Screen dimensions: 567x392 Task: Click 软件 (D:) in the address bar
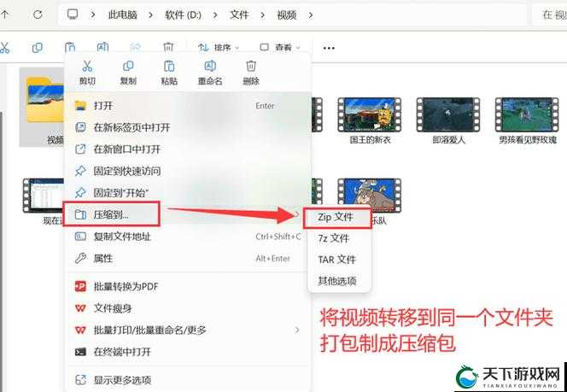point(184,15)
